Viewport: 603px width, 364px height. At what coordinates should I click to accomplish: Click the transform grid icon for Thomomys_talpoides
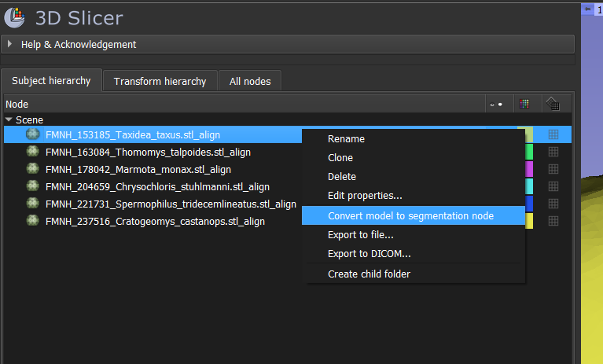[x=553, y=152]
